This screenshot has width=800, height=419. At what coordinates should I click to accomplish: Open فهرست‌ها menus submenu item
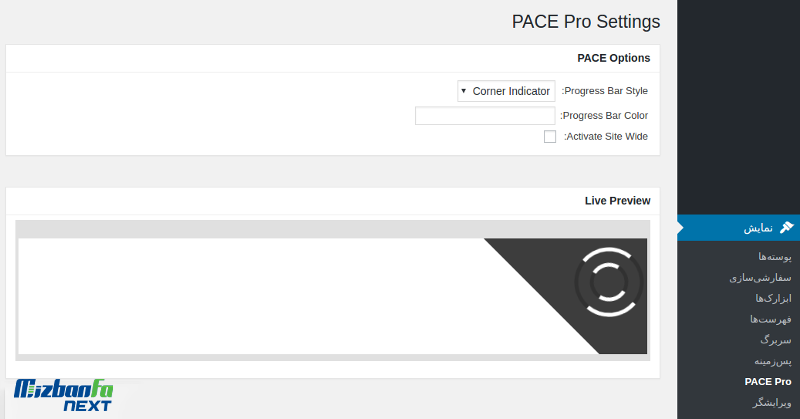pyautogui.click(x=770, y=319)
